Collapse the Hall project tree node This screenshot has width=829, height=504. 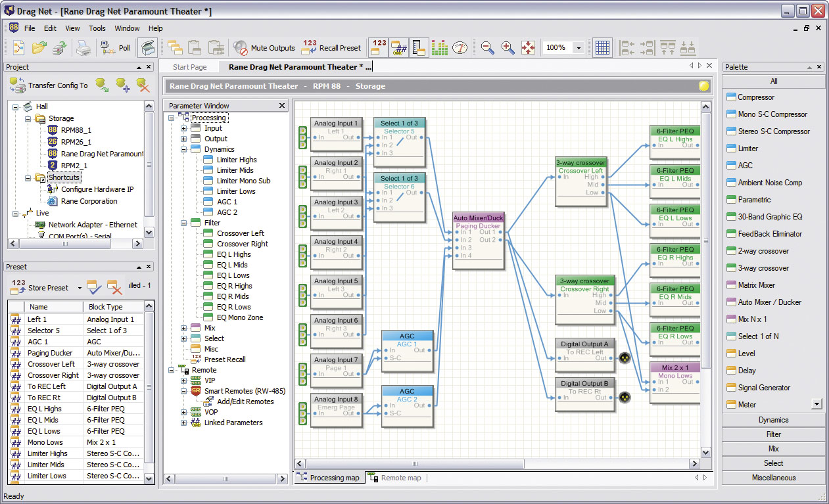(x=16, y=106)
